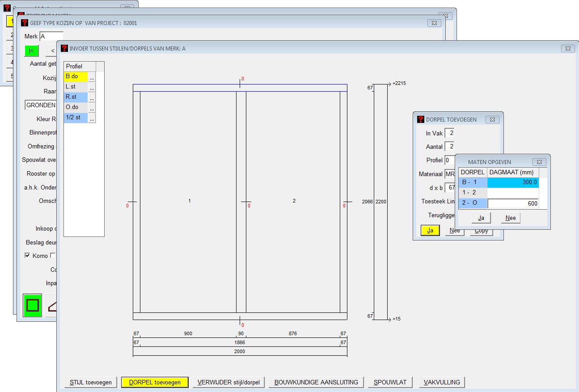The height and width of the screenshot is (392, 579).
Task: Click the green rectangular frame shape icon
Action: click(x=33, y=305)
